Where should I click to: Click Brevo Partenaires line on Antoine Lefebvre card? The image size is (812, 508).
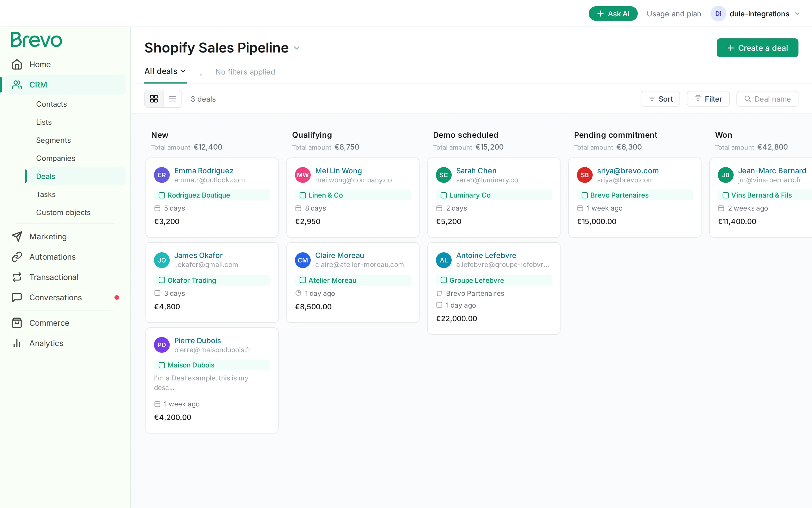click(x=475, y=293)
